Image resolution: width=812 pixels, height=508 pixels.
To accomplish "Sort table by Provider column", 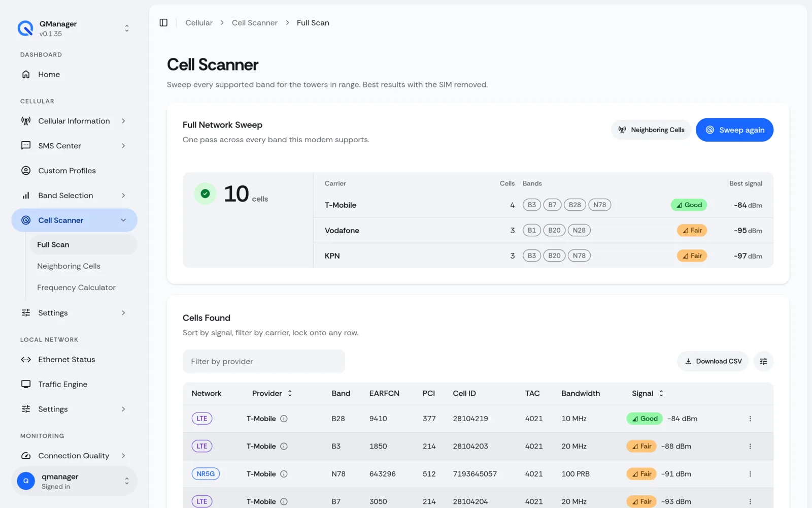I will pyautogui.click(x=272, y=394).
